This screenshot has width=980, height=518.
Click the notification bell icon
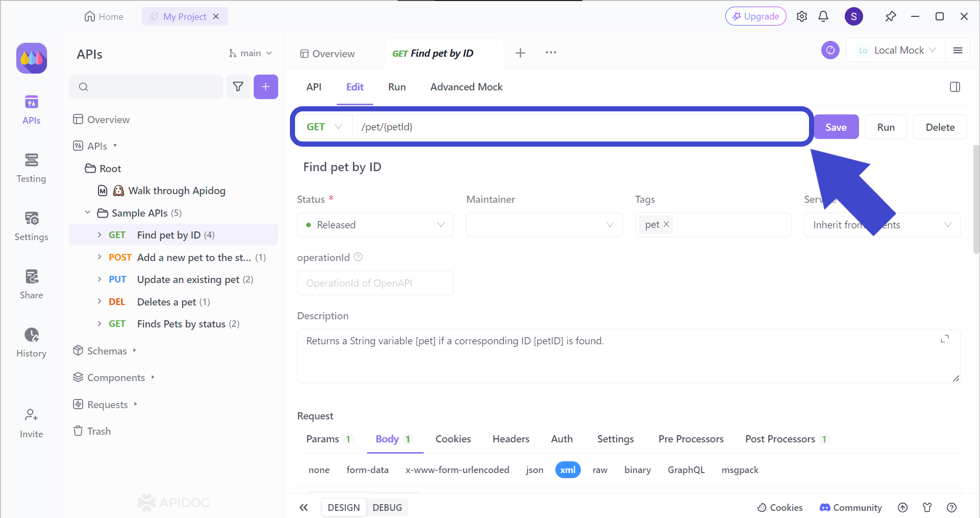823,16
